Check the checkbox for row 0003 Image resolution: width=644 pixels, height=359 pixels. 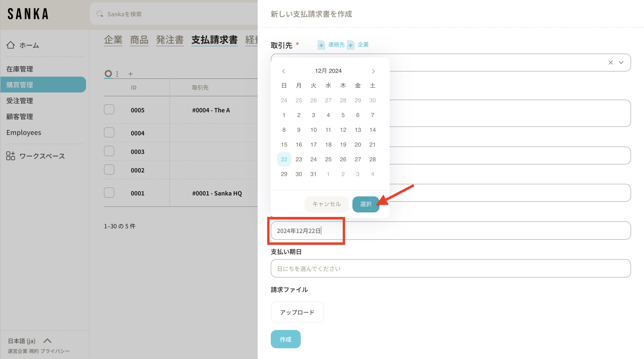pyautogui.click(x=109, y=151)
